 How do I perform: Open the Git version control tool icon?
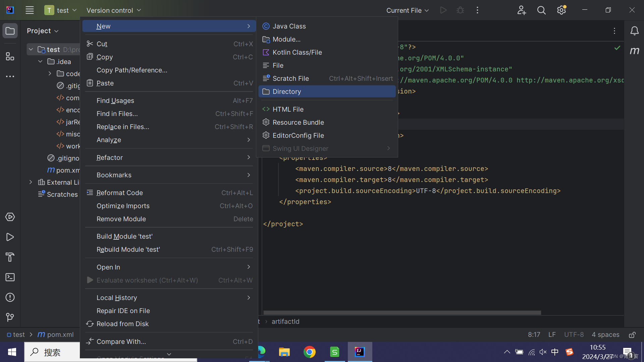(x=10, y=317)
